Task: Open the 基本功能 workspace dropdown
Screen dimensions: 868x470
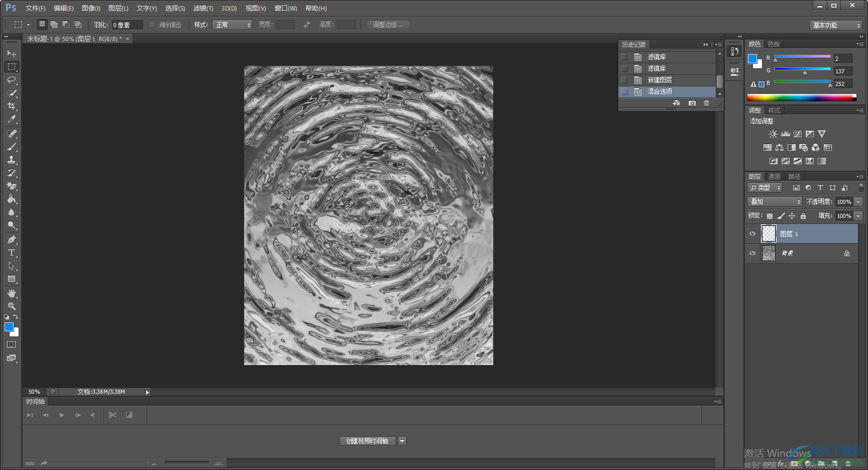Action: click(x=835, y=25)
